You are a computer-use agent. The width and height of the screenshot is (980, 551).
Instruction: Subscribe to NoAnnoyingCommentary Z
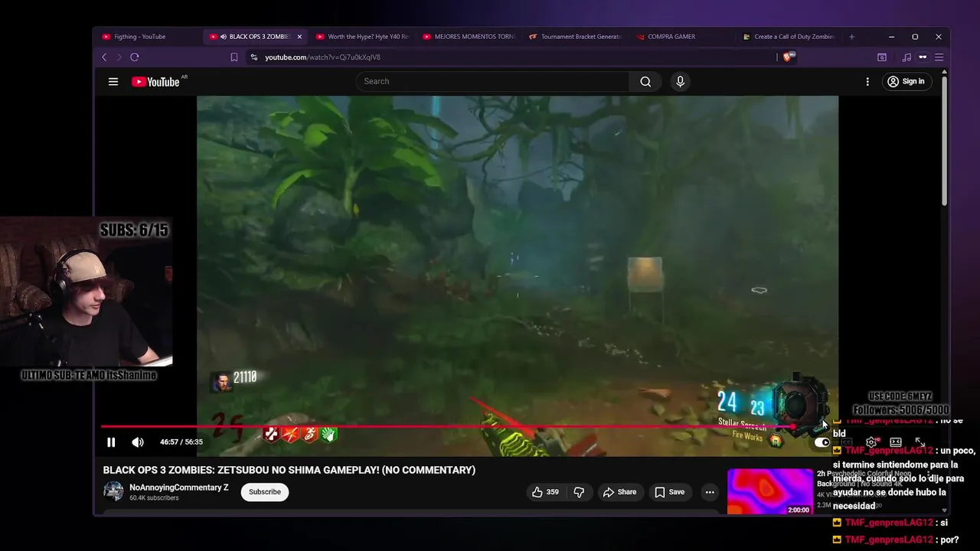click(265, 492)
